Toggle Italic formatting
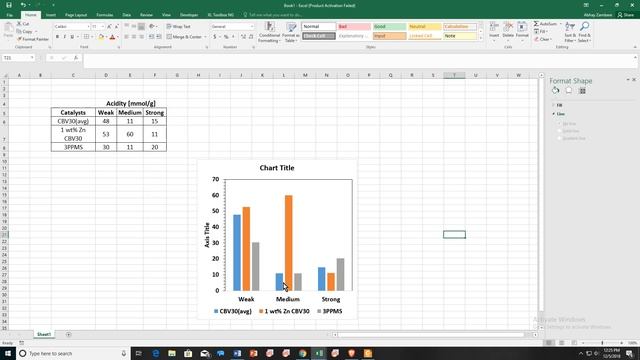Viewport: 640px width, 360px height. click(x=64, y=37)
